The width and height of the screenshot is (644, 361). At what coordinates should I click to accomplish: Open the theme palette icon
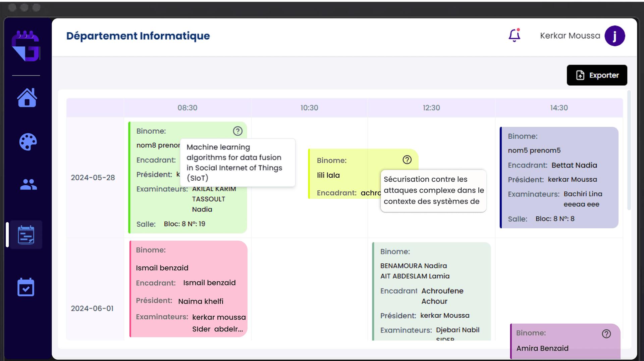pyautogui.click(x=28, y=142)
